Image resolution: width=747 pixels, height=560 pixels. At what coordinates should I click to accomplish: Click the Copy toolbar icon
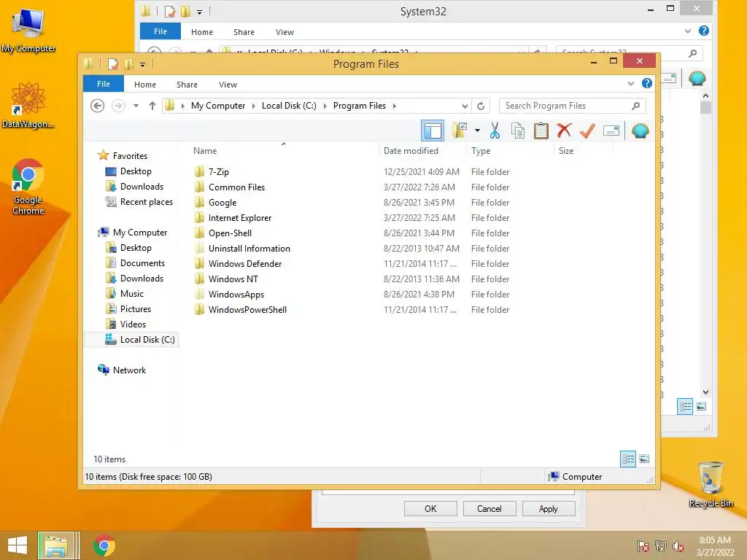pyautogui.click(x=518, y=131)
